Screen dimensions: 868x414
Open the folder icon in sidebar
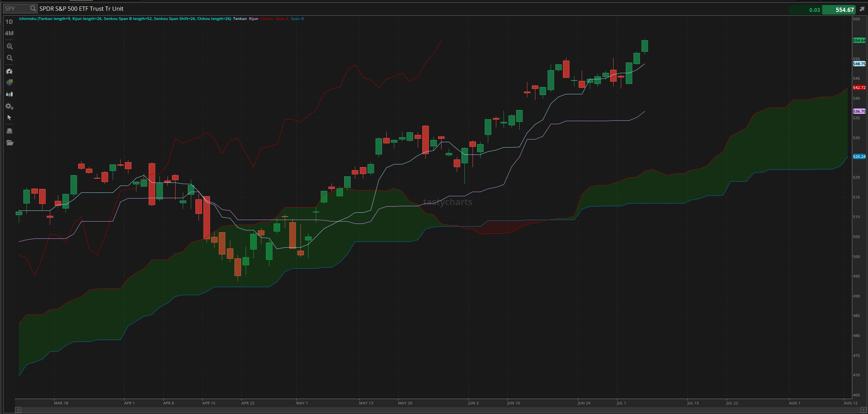pyautogui.click(x=10, y=143)
